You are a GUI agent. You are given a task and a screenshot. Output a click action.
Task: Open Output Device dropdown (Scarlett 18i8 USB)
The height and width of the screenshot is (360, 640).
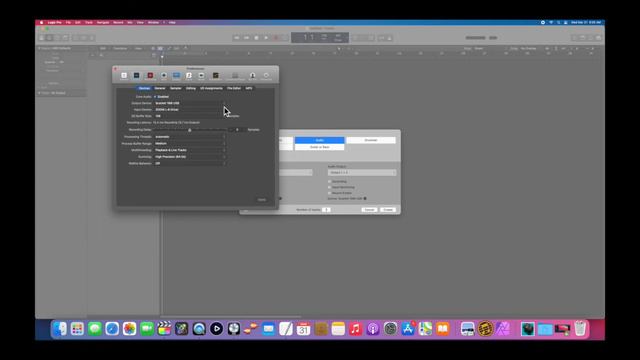[x=189, y=103]
